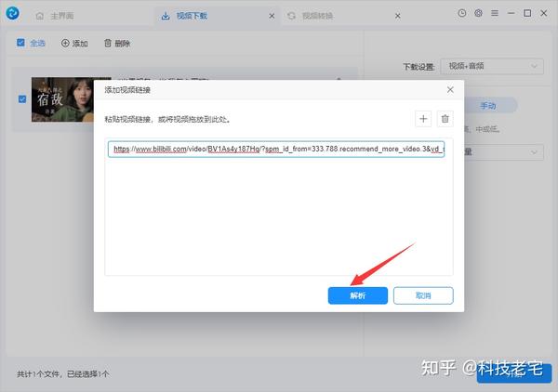Click the 宿敌 video thumbnail
Screen dimensions: 558x392
pos(62,99)
